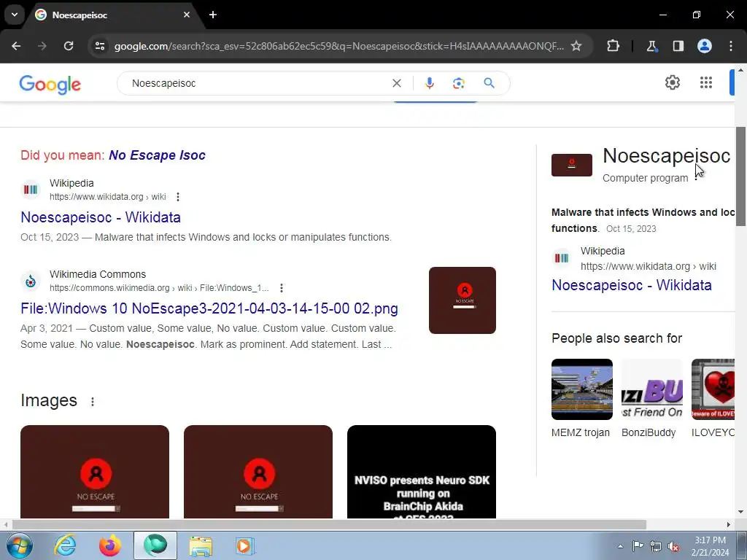Click the scroll-right arrow on horizontal scrollbar

click(729, 525)
